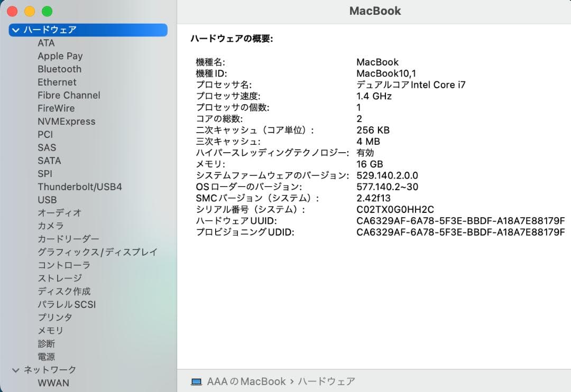Screen dimensions: 571x392
Task: Select ネットワーク section label
Action: 50,370
